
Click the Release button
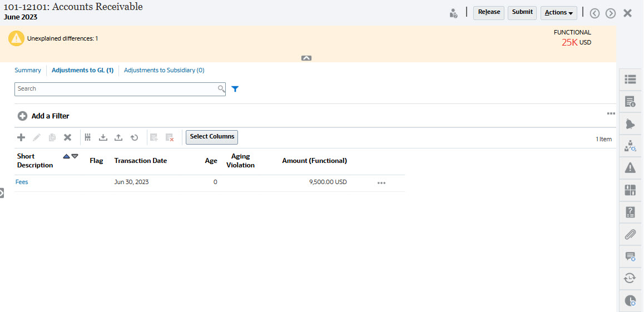pyautogui.click(x=489, y=13)
